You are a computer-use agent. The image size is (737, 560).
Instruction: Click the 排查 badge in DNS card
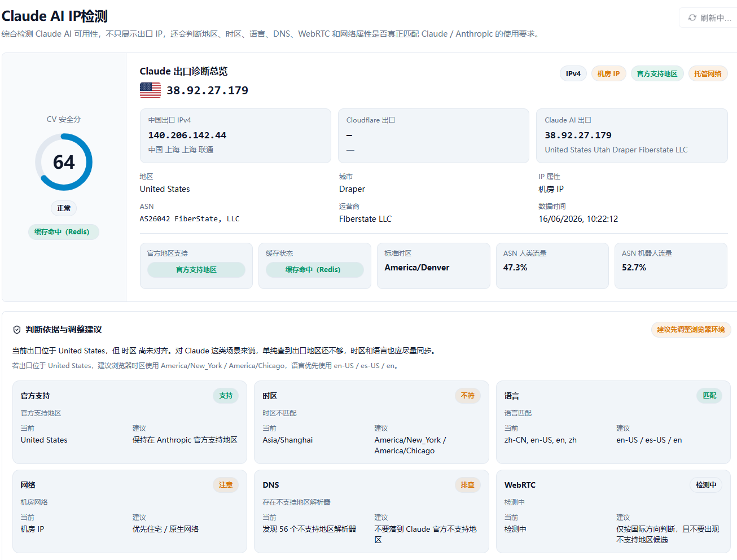(468, 485)
